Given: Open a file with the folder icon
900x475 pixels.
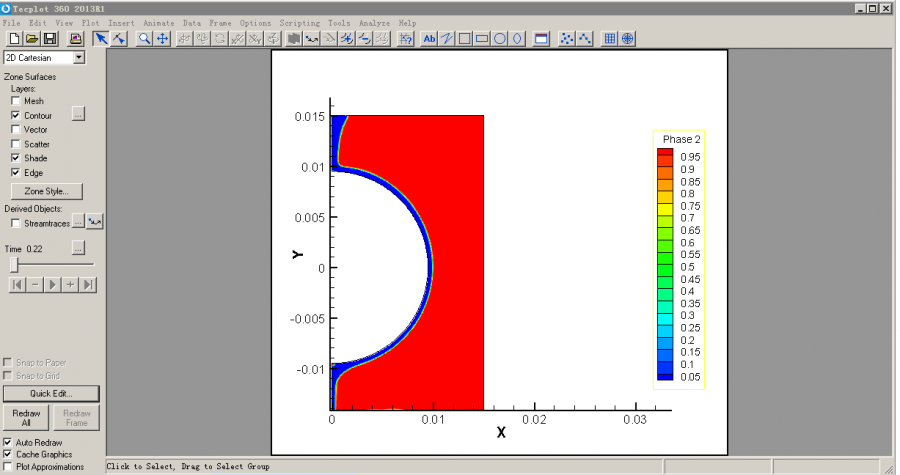Looking at the screenshot, I should point(32,39).
